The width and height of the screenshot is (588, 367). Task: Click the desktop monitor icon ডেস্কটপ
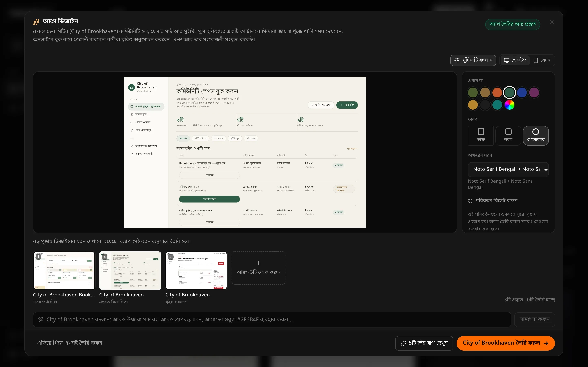pyautogui.click(x=507, y=60)
